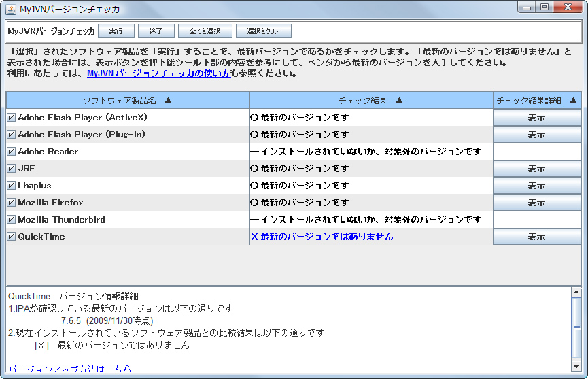Viewport: 588px width, 379px height.
Task: Show details for Adobe Flash Player (Plug-in)
Action: coord(537,134)
